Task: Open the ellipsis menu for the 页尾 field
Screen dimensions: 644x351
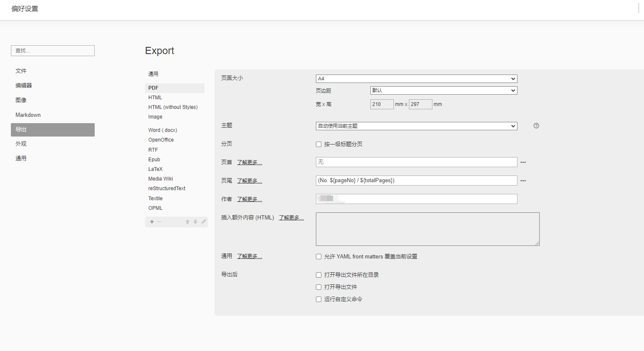Action: click(x=523, y=181)
